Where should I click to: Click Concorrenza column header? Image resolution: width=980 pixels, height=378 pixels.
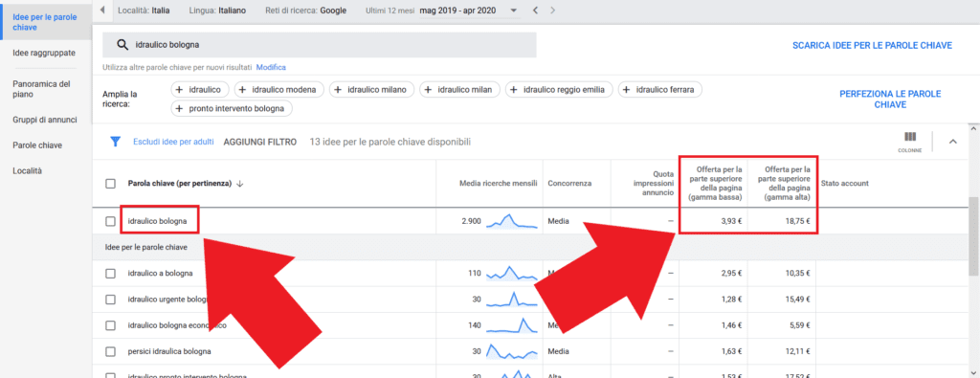pos(569,184)
